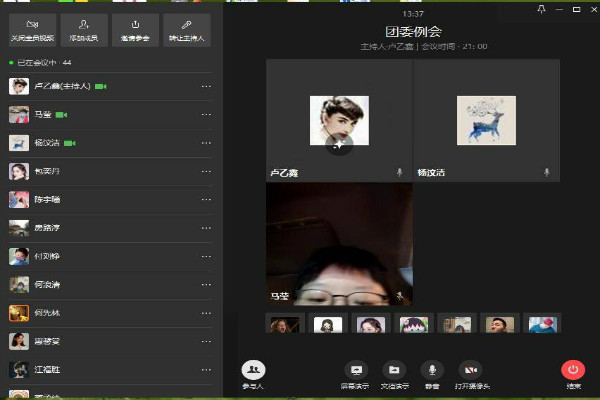Open 文档演示 document presentation
This screenshot has width=600, height=400.
tap(395, 371)
